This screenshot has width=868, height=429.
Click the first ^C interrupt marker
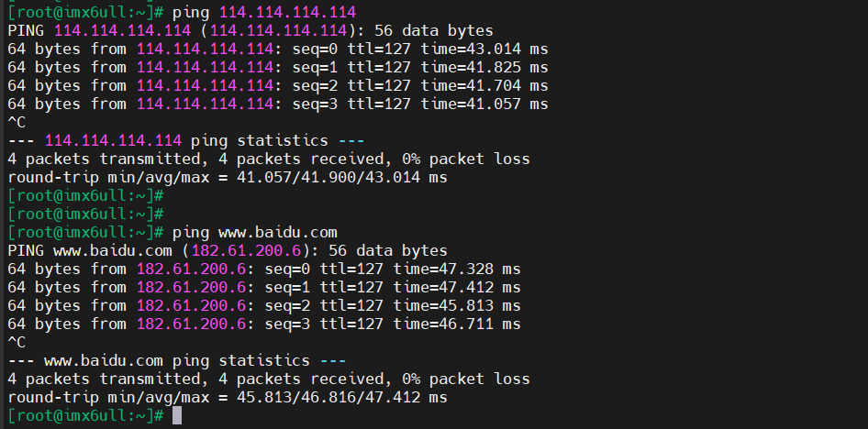17,122
